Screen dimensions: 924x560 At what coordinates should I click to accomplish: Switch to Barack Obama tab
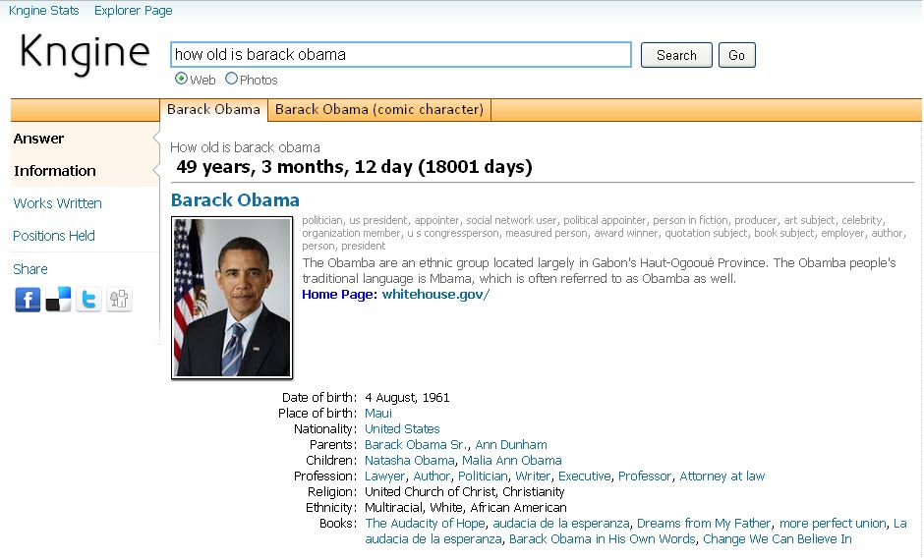coord(213,109)
